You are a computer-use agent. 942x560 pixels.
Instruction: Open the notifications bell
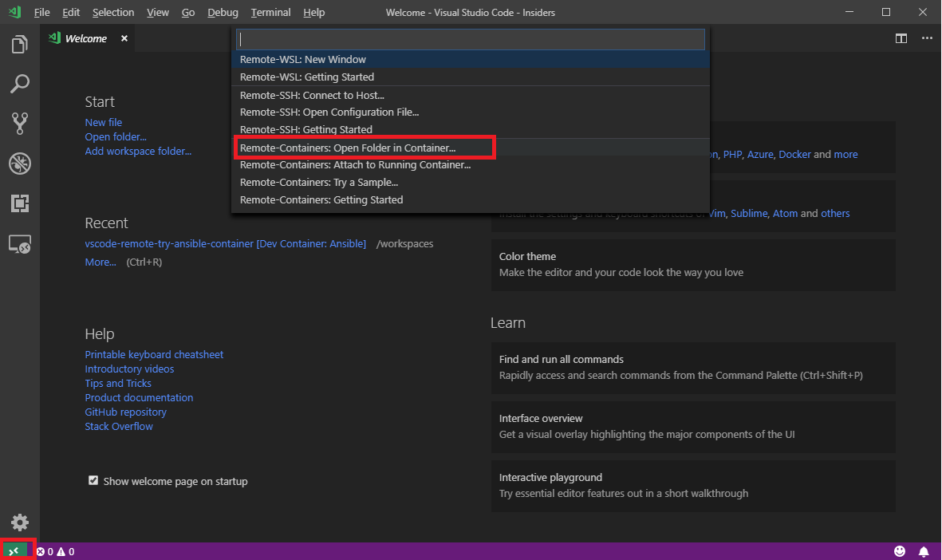924,551
